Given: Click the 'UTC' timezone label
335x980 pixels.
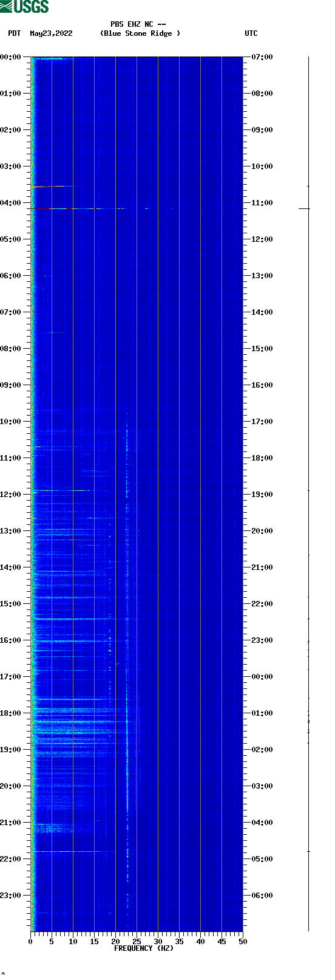Looking at the screenshot, I should (251, 33).
